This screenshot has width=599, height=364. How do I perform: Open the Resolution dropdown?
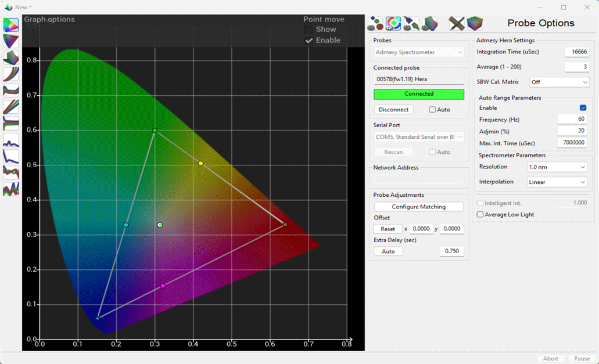[x=557, y=167]
